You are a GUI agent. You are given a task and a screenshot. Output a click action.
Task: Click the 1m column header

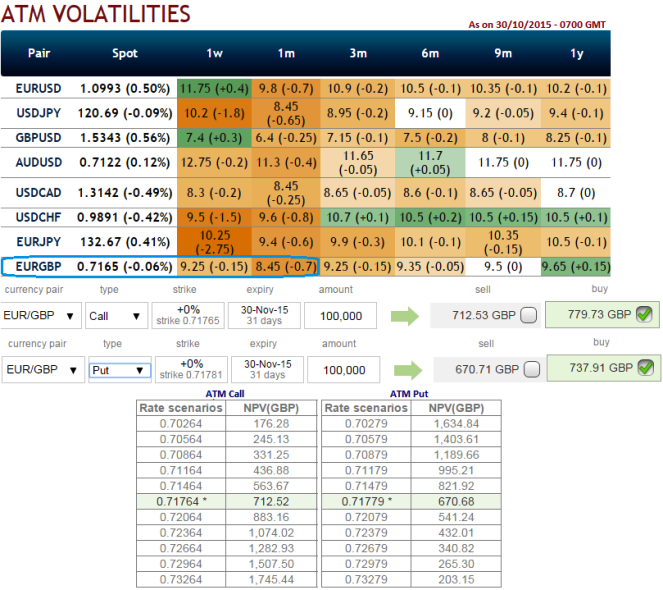coord(286,53)
